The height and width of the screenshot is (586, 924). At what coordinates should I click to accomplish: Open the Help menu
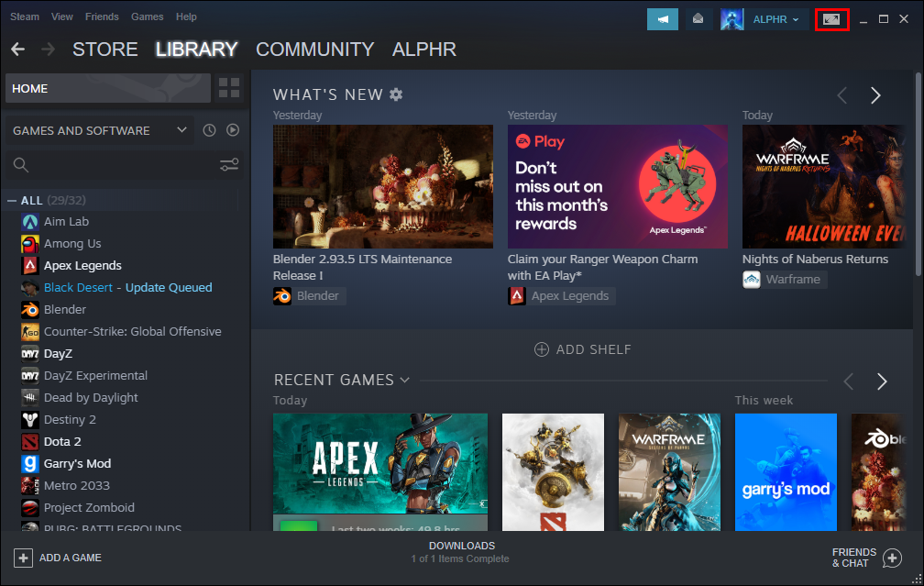(x=186, y=17)
